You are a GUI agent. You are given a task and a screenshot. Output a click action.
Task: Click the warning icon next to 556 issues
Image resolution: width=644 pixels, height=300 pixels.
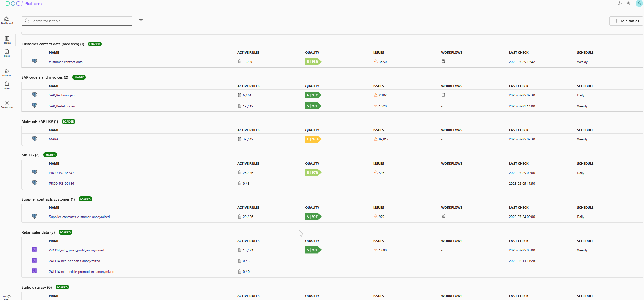pyautogui.click(x=376, y=172)
